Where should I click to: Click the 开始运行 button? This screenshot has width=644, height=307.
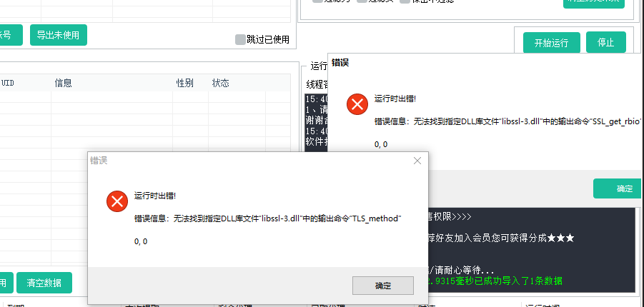551,43
